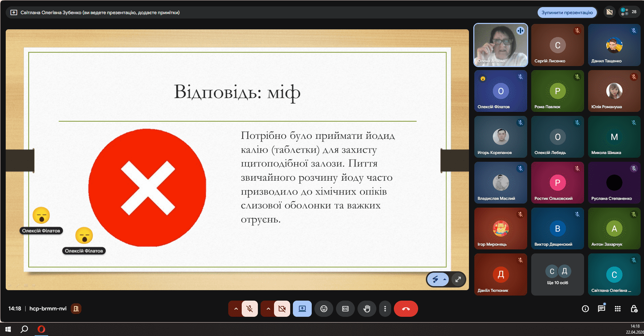Leave the call with red hang-up button
Screen dimensions: 644x336
(x=406, y=309)
